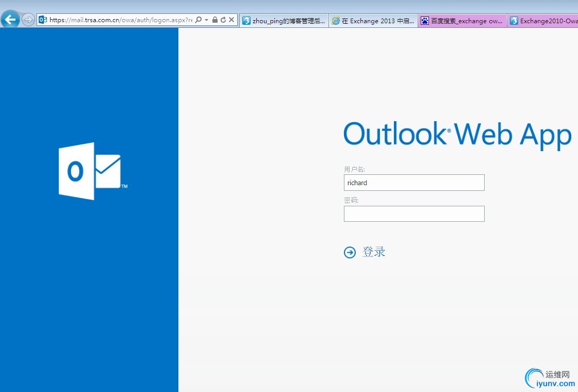Click the browser forward arrow button

pos(28,20)
